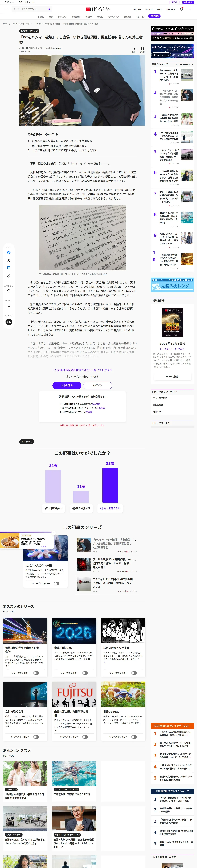Open the Generative AI Conference banner
The image size is (197, 868).
(x=172, y=33)
